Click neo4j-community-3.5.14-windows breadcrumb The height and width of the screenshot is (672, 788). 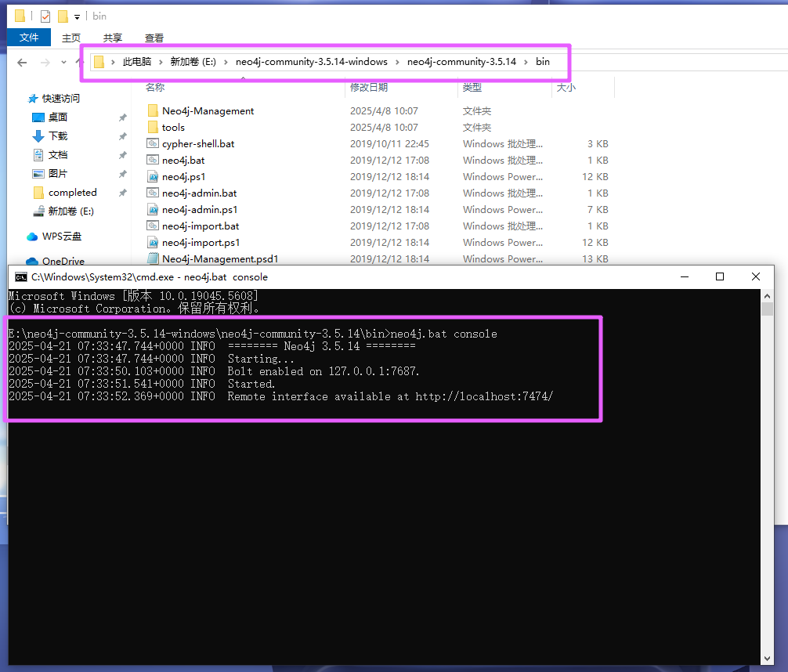[x=312, y=62]
